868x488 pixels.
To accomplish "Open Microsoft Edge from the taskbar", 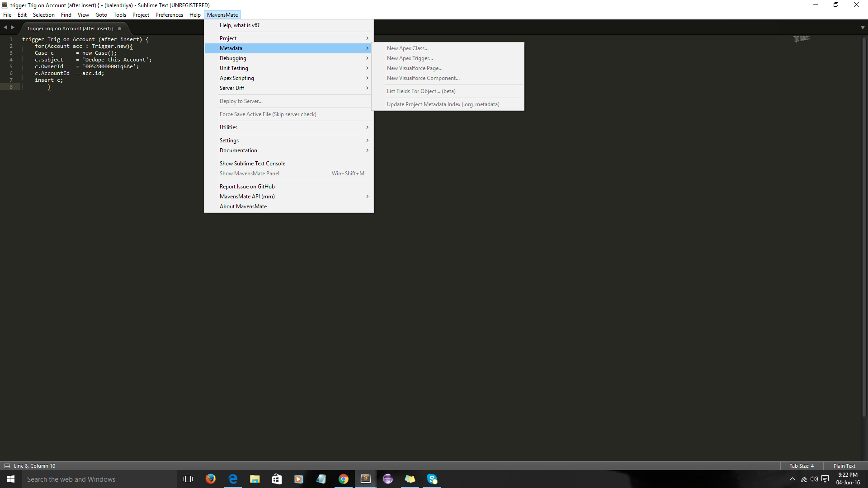I will point(233,479).
